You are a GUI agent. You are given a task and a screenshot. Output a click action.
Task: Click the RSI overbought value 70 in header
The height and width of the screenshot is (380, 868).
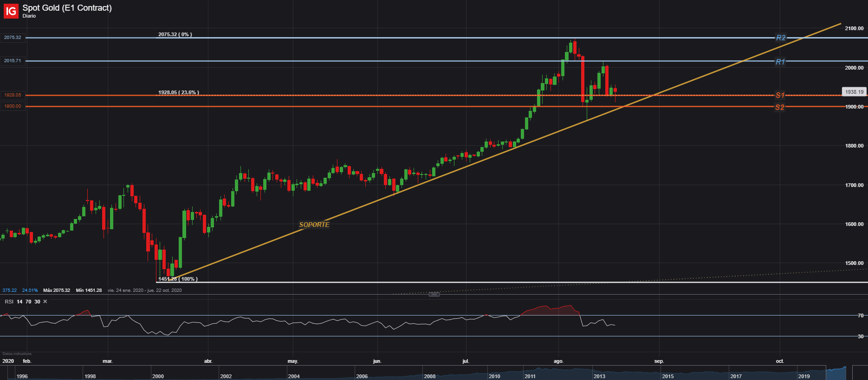pyautogui.click(x=28, y=302)
